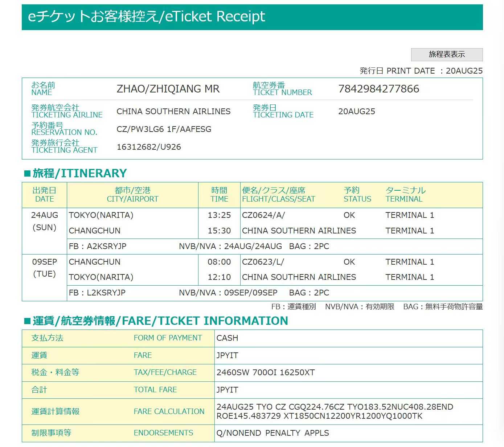This screenshot has height=447, width=504.
Task: Click the endorsements Q/NONEND PENALTY APPLS text
Action: click(273, 433)
